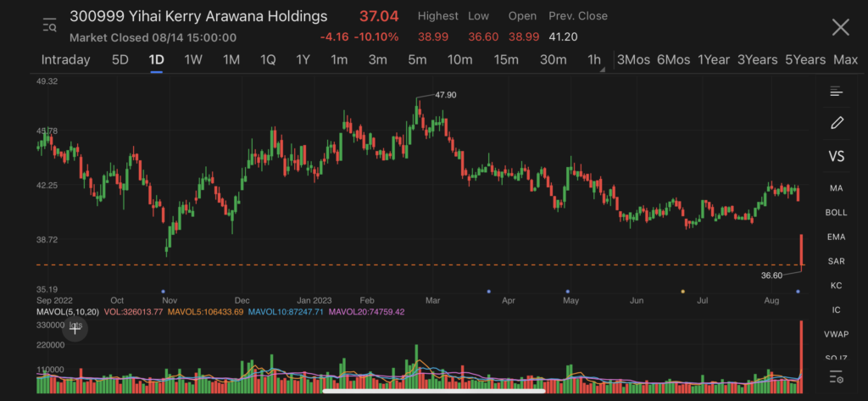Click the yellow event marker near July
Viewport: 868px width, 401px height.
[x=682, y=292]
